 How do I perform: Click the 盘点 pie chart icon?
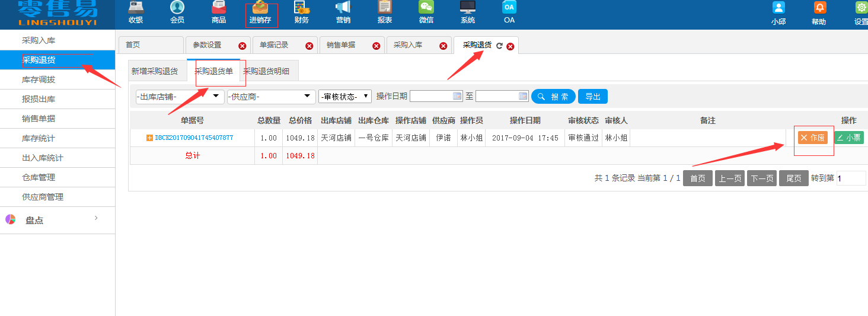10,219
